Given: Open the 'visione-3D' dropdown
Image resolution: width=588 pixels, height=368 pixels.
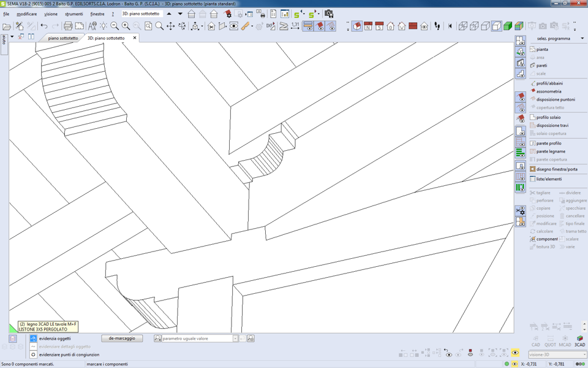Looking at the screenshot, I should click(584, 355).
